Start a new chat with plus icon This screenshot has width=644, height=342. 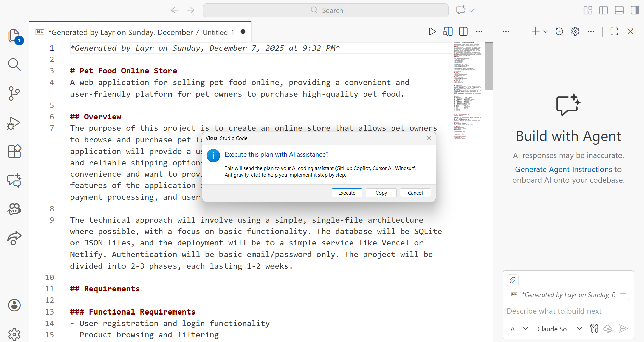536,32
